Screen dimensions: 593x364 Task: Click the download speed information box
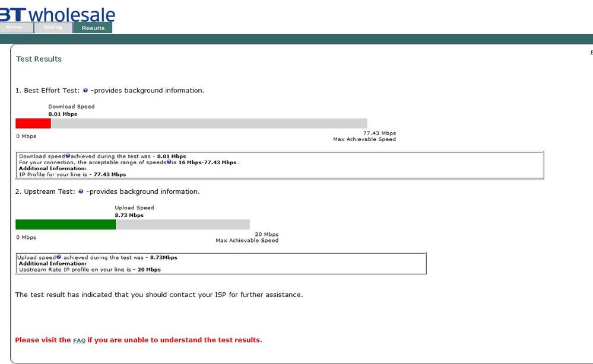(280, 165)
